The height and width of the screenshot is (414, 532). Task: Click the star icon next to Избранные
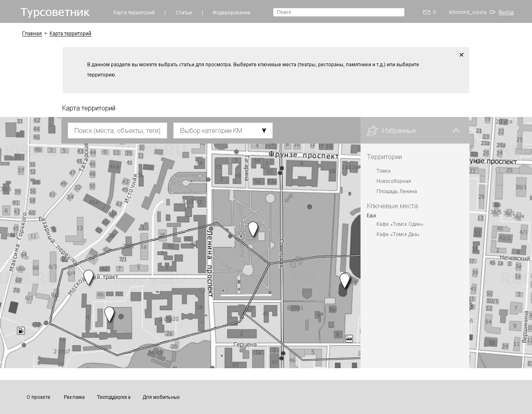372,130
